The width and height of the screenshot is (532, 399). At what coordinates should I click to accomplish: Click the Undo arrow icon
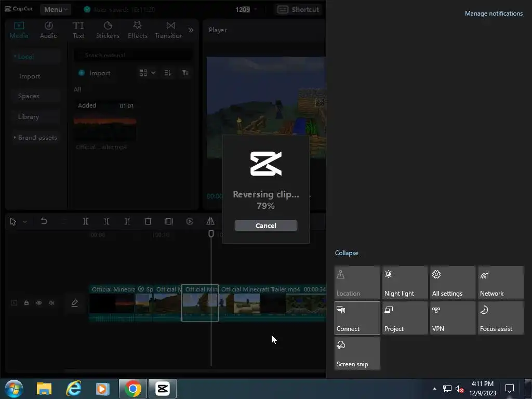[x=44, y=221]
